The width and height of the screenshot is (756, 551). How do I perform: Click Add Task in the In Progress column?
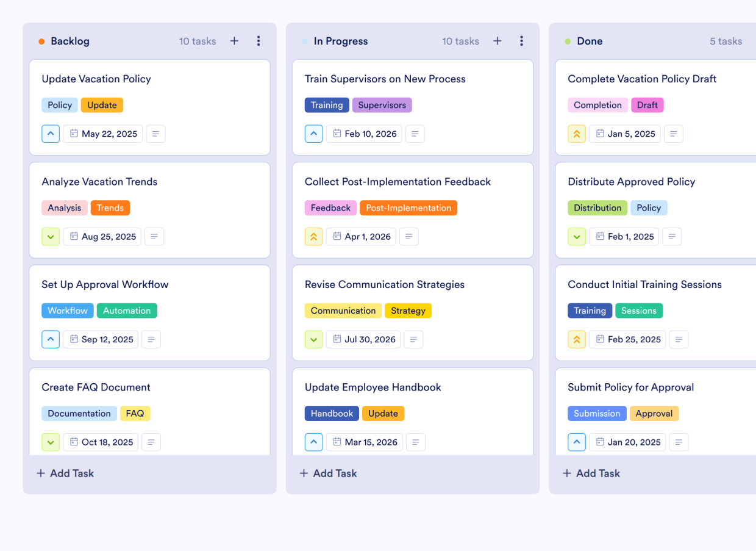(x=328, y=473)
